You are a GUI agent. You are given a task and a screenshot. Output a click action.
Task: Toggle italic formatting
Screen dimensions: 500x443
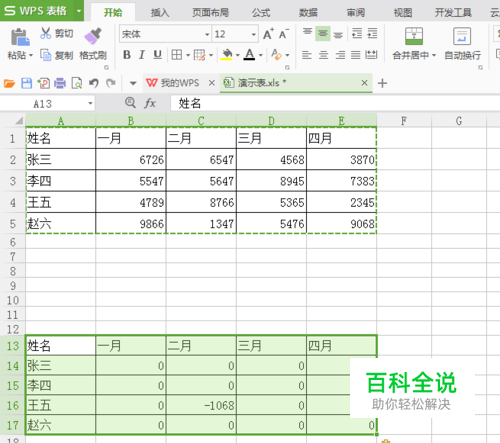[x=142, y=55]
